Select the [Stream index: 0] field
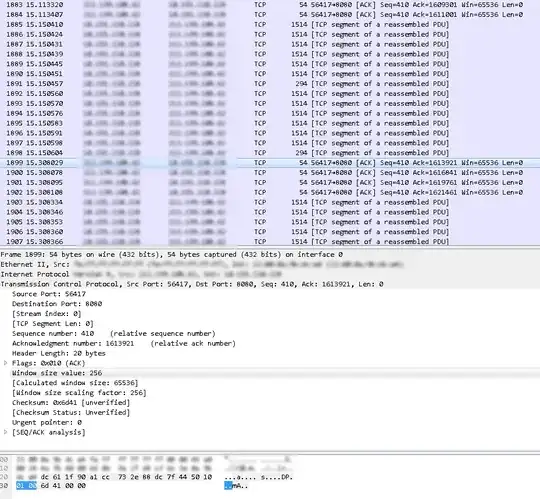Image resolution: width=540 pixels, height=499 pixels. click(46, 314)
